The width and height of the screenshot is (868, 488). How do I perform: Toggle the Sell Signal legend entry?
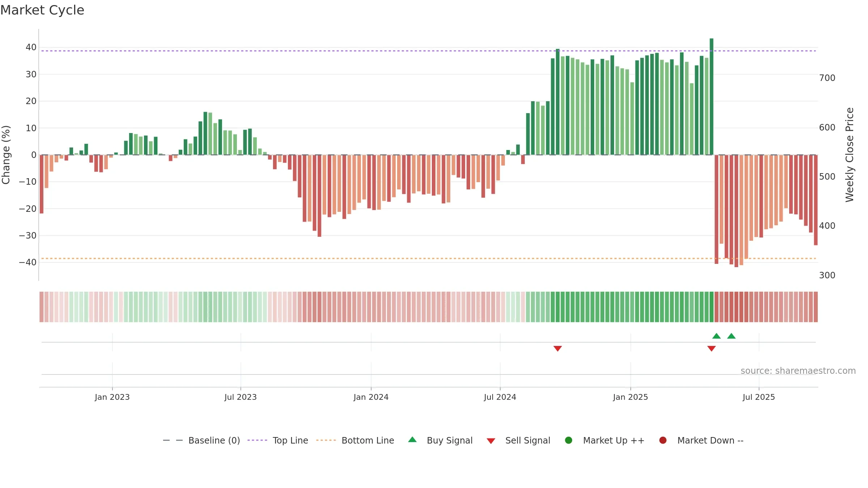(518, 440)
